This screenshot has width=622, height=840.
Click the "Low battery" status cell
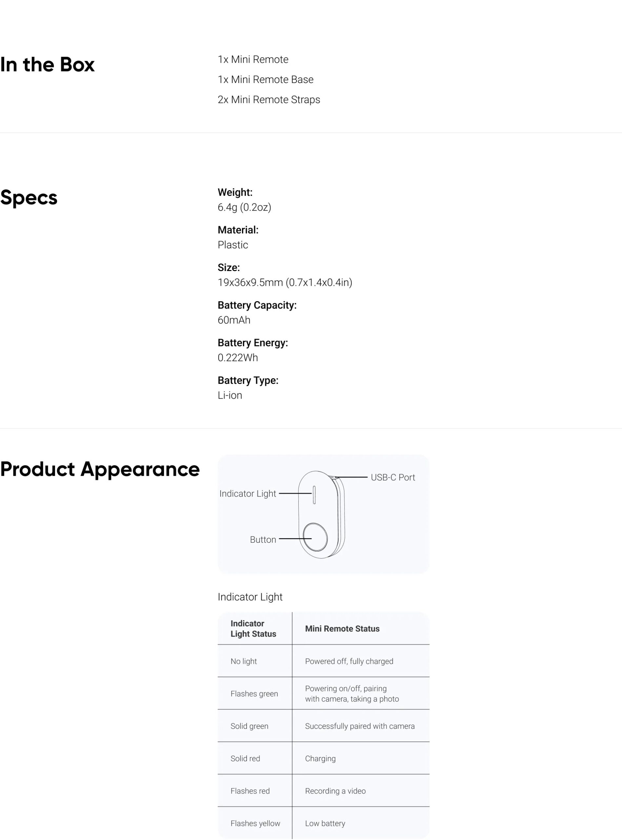[x=325, y=823]
